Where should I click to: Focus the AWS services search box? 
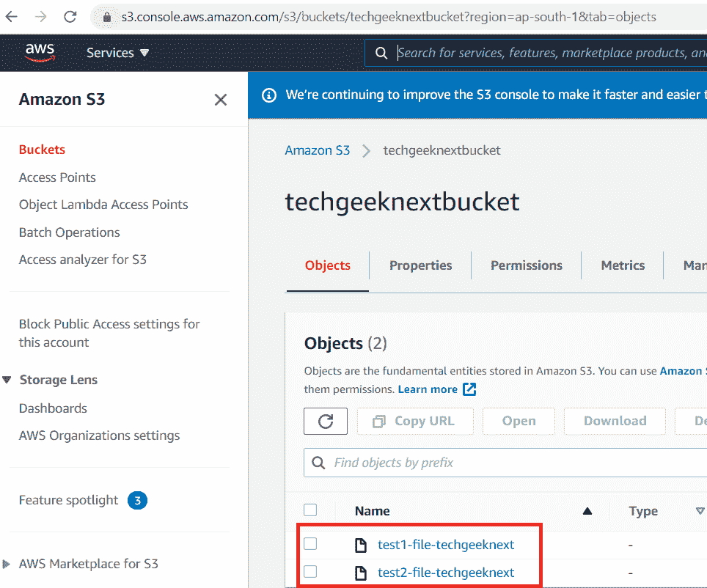(535, 53)
